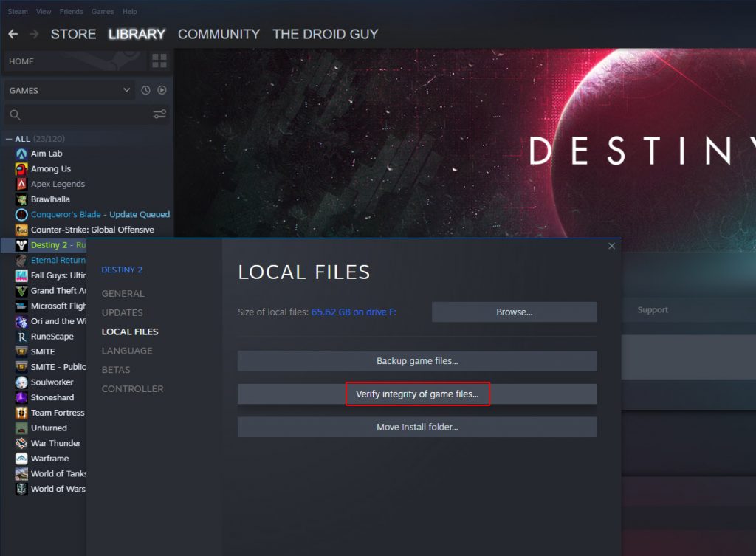The height and width of the screenshot is (556, 756).
Task: Click the War Thunder game icon
Action: (x=21, y=444)
